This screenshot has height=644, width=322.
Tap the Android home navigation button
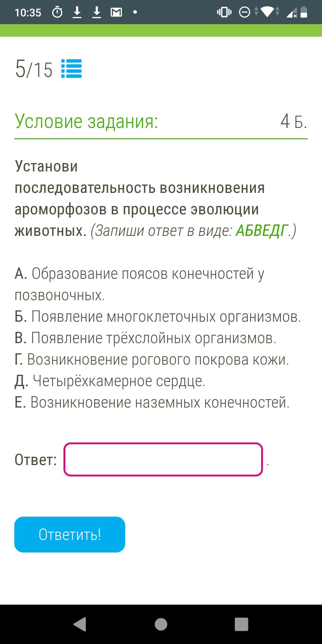click(161, 624)
